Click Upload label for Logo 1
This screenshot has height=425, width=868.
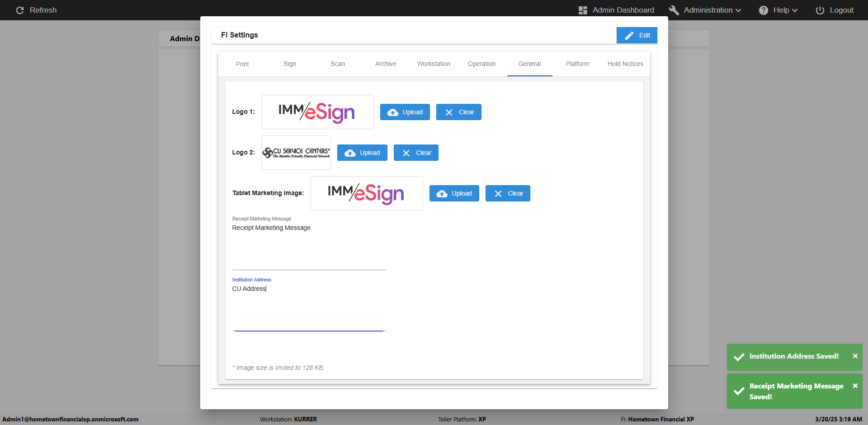pos(413,112)
